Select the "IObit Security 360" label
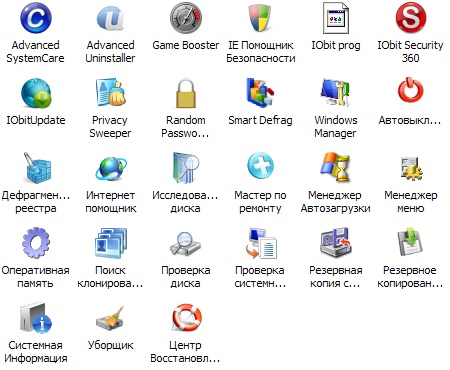The height and width of the screenshot is (370, 450). click(410, 52)
